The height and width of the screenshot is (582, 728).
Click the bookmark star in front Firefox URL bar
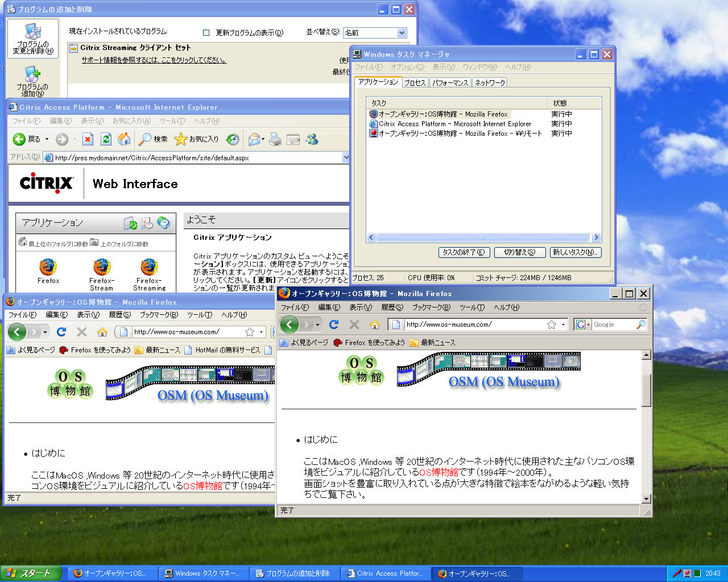[552, 325]
